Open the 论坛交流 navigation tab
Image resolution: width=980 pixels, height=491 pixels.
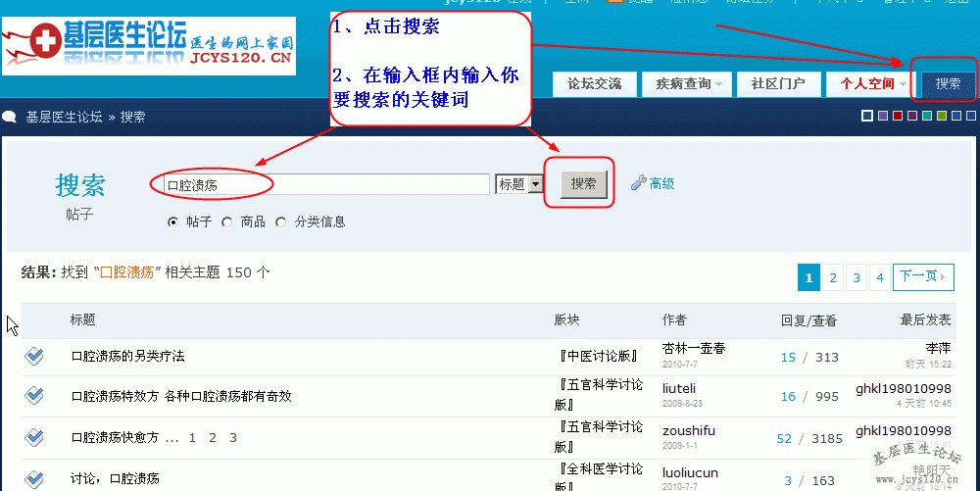(594, 84)
